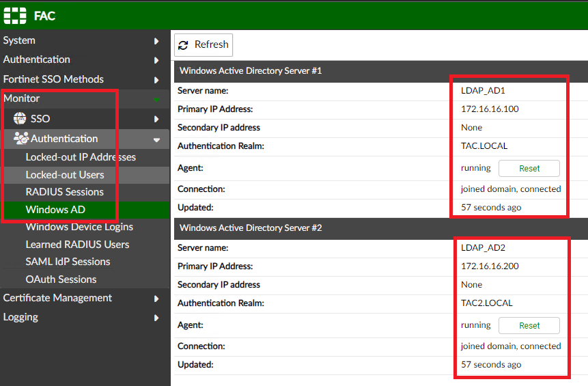Expand the Logging menu arrow
The width and height of the screenshot is (588, 386).
click(156, 318)
